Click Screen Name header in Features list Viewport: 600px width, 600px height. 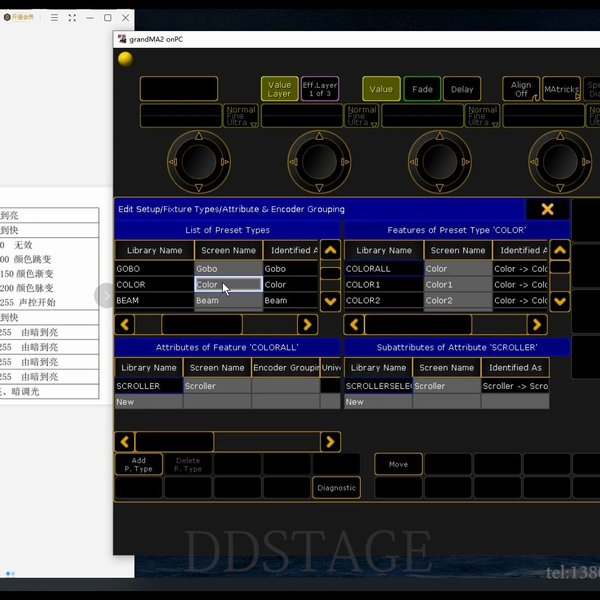click(x=458, y=250)
